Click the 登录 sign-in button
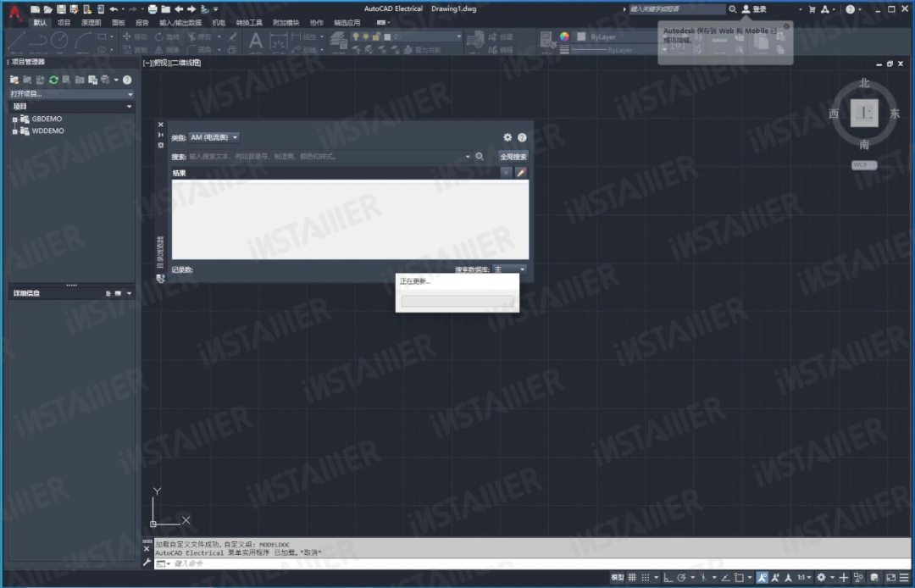This screenshot has height=588, width=915. pyautogui.click(x=754, y=9)
